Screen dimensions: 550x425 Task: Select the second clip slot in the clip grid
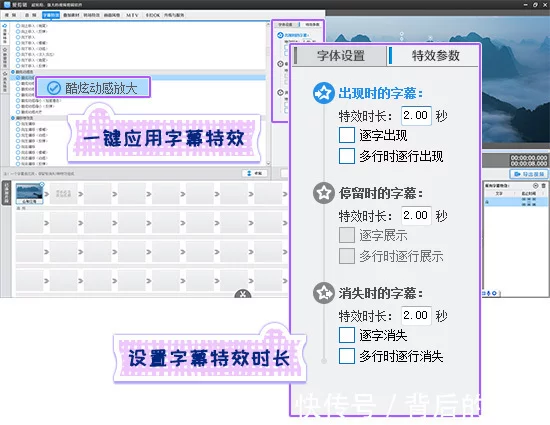63,193
